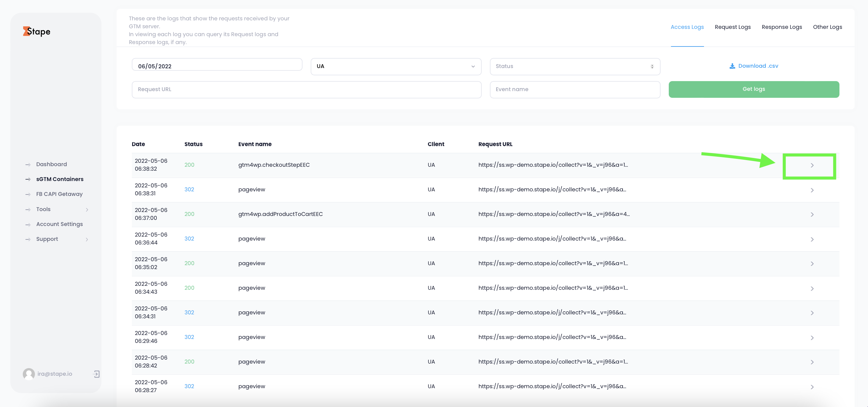Click the request URL in the 06:35:02 row
The height and width of the screenshot is (407, 868).
click(x=553, y=263)
